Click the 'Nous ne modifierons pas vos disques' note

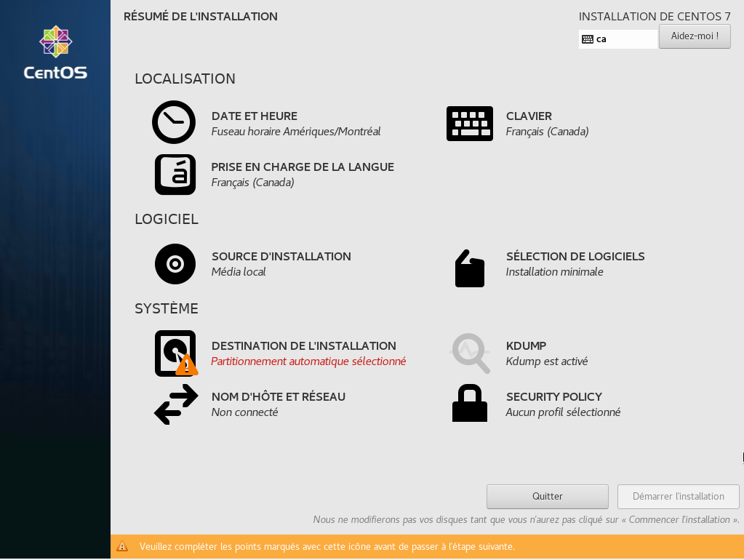(x=526, y=520)
